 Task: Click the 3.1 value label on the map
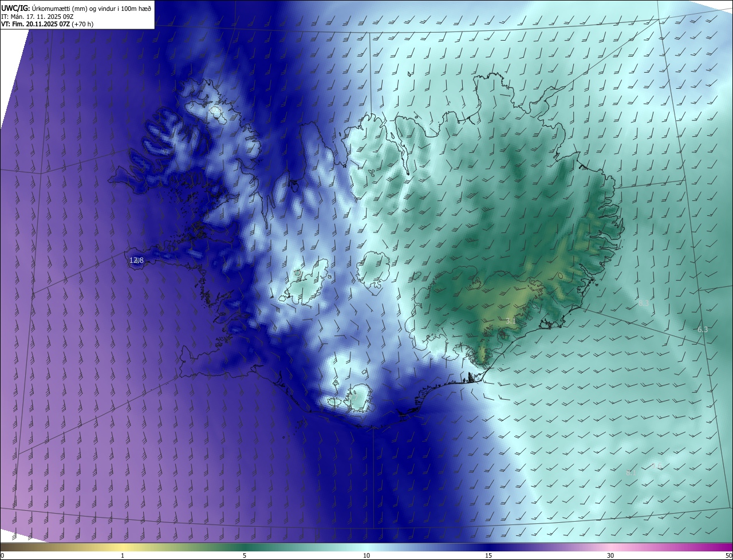point(511,321)
